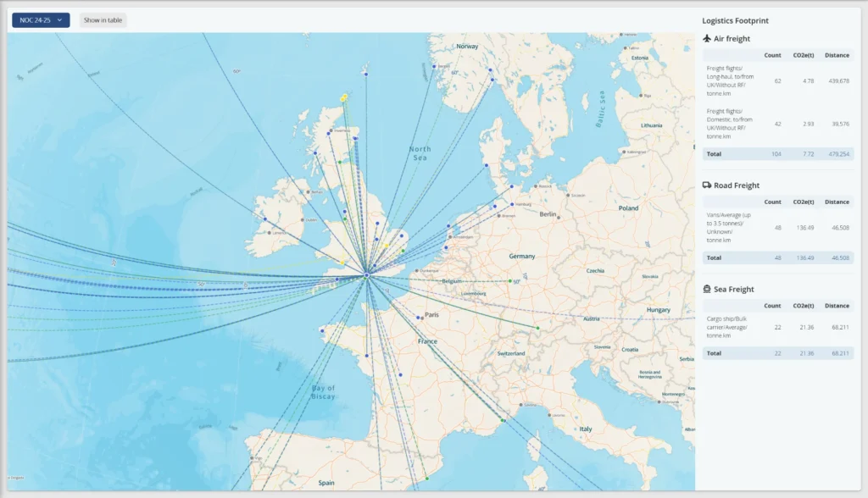Click the Berlin city label on the map
The image size is (868, 498).
pyautogui.click(x=548, y=214)
